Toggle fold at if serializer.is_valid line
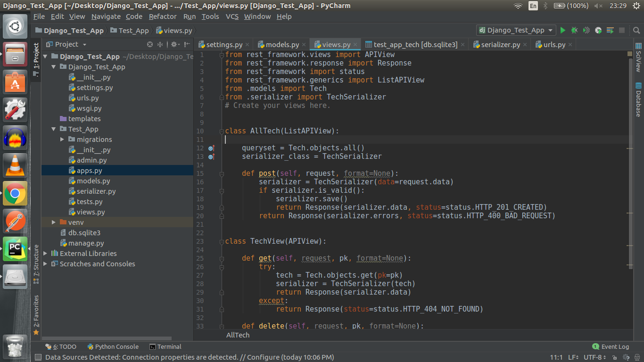Screen dimensions: 644x362 222,190
